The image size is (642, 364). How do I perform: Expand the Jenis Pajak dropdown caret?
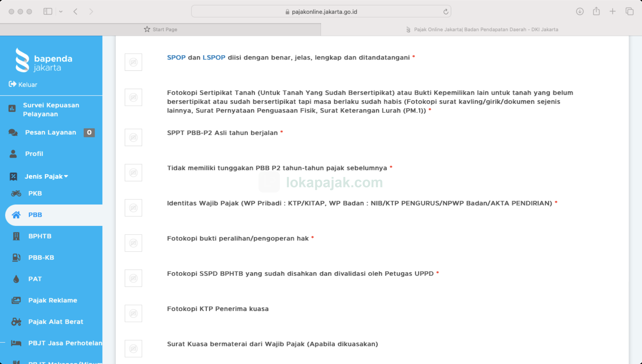pos(66,176)
